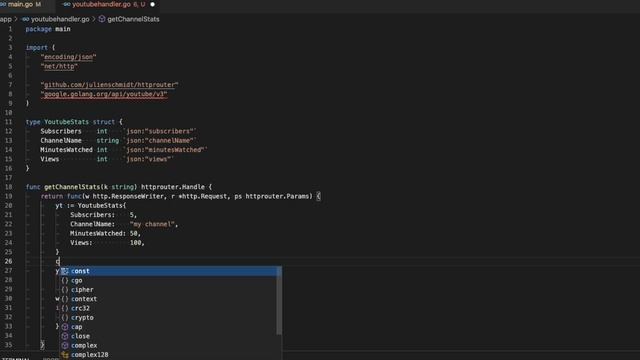Open youtubehandler.go breadcrumb

(x=60, y=19)
